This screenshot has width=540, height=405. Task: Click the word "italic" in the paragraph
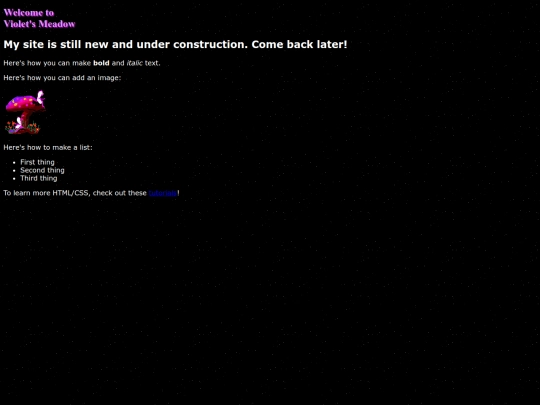[134, 63]
